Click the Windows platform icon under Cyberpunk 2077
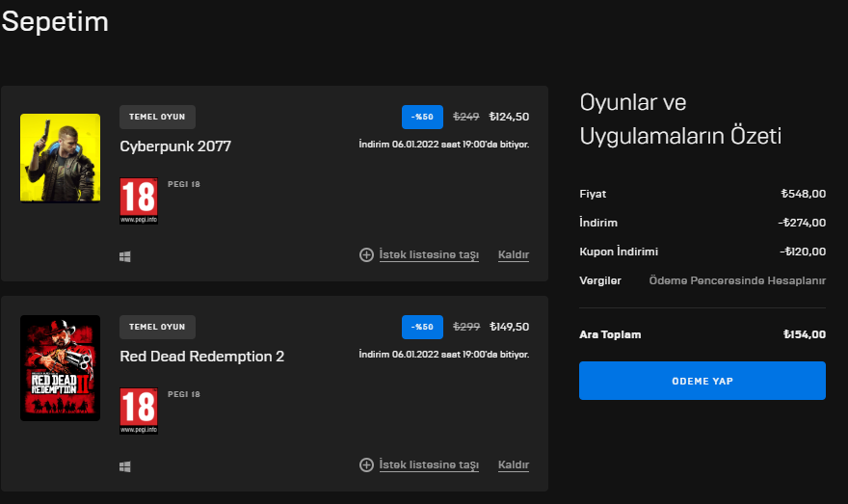 click(125, 257)
